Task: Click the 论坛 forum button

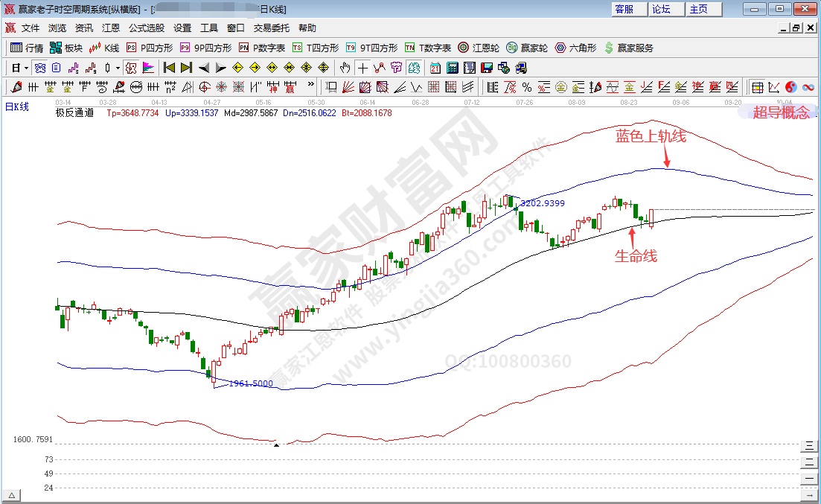Action: click(661, 9)
